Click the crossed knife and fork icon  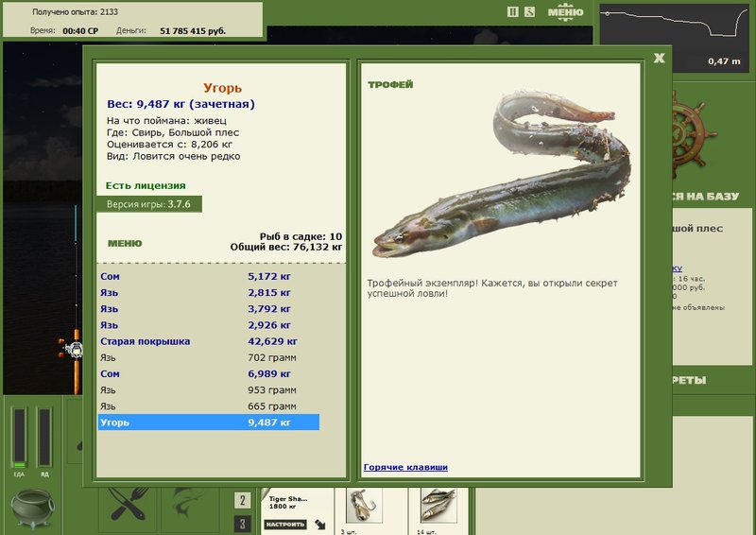[128, 504]
